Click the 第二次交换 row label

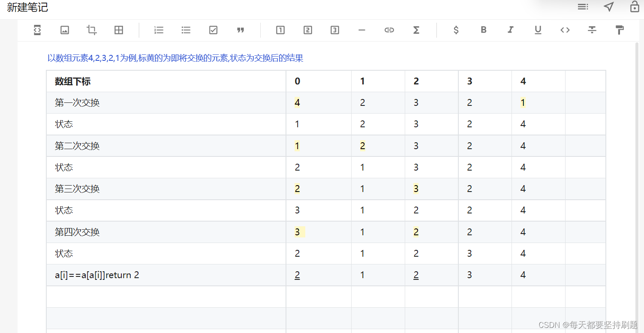pyautogui.click(x=77, y=146)
